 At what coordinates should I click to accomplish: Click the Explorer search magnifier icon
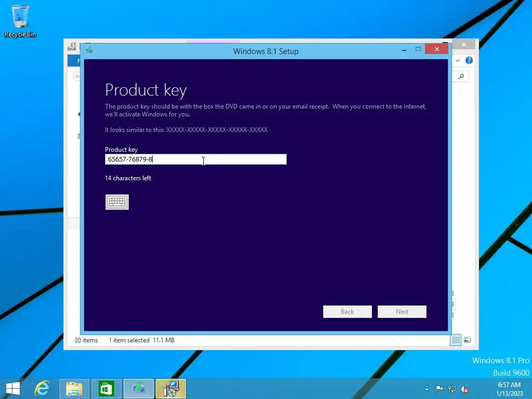(461, 77)
